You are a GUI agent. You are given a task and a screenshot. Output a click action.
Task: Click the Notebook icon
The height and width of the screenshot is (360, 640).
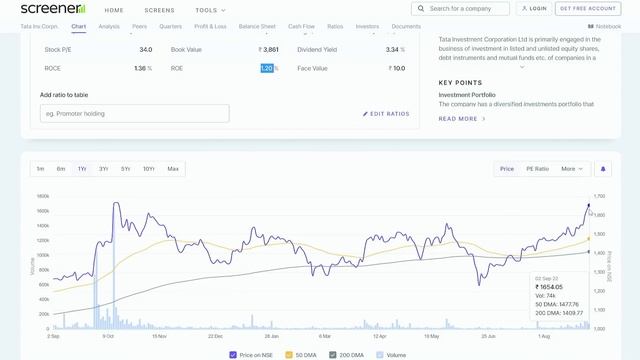591,27
